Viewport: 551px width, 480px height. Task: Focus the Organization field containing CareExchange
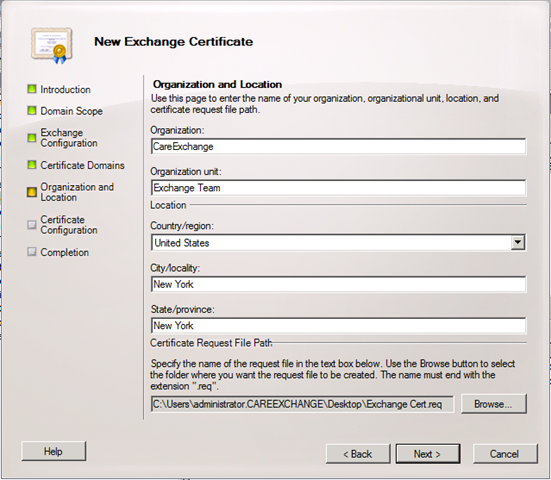pyautogui.click(x=338, y=146)
